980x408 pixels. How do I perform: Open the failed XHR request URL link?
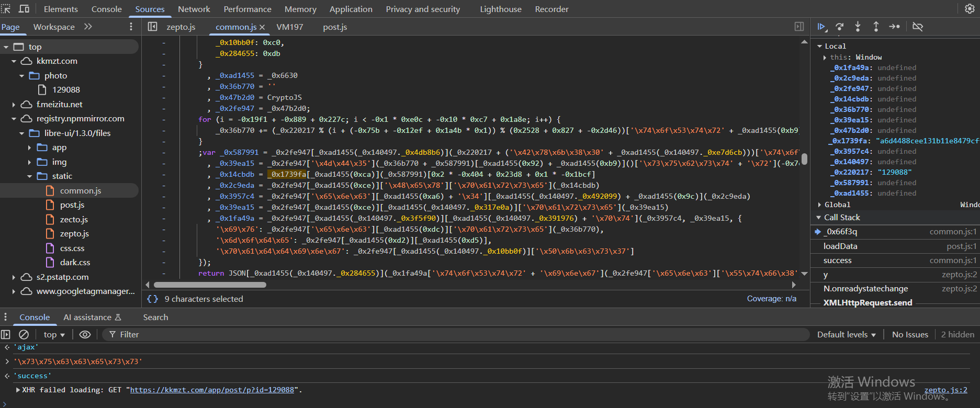pyautogui.click(x=212, y=390)
